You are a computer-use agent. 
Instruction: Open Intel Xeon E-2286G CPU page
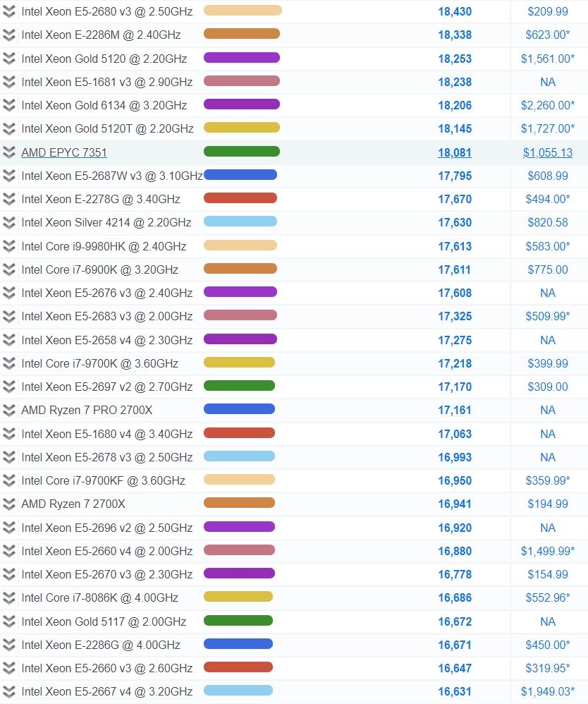[101, 645]
